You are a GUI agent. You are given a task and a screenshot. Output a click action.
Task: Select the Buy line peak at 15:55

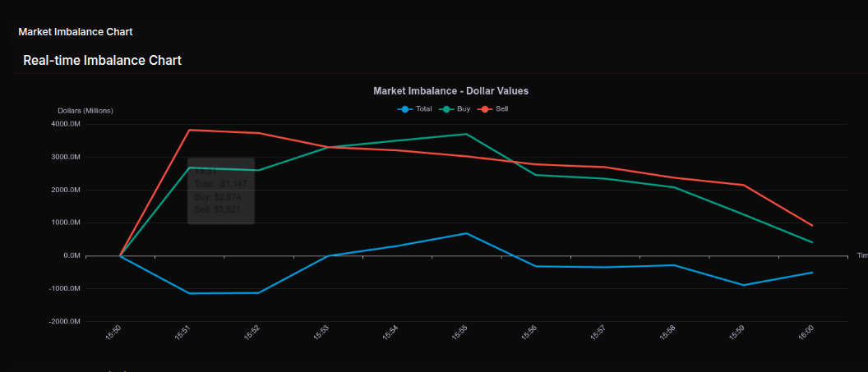pos(466,134)
